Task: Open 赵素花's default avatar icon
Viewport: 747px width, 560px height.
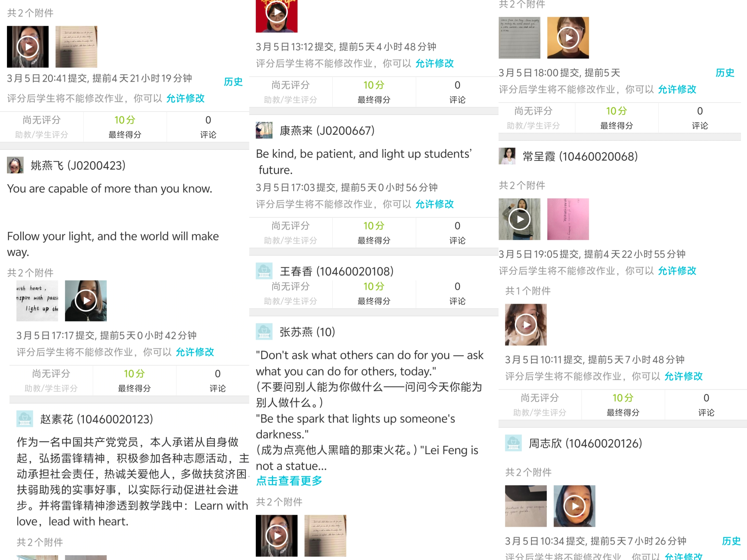Action: pos(25,419)
